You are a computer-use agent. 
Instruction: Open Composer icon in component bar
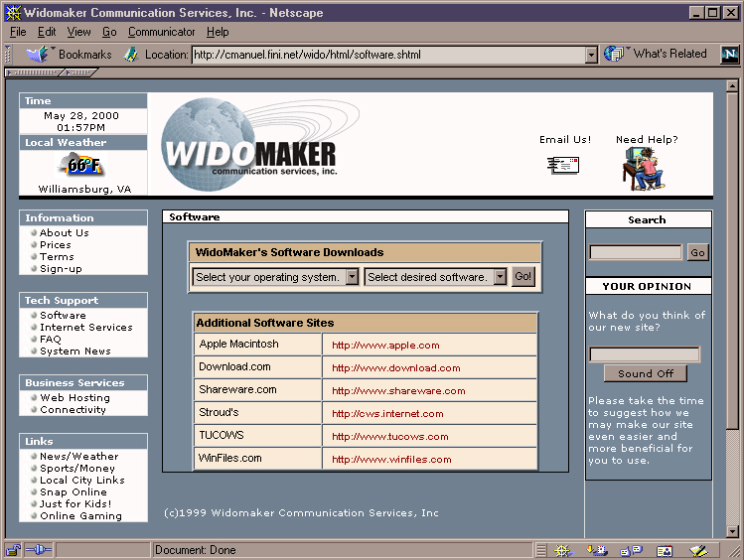point(698,550)
